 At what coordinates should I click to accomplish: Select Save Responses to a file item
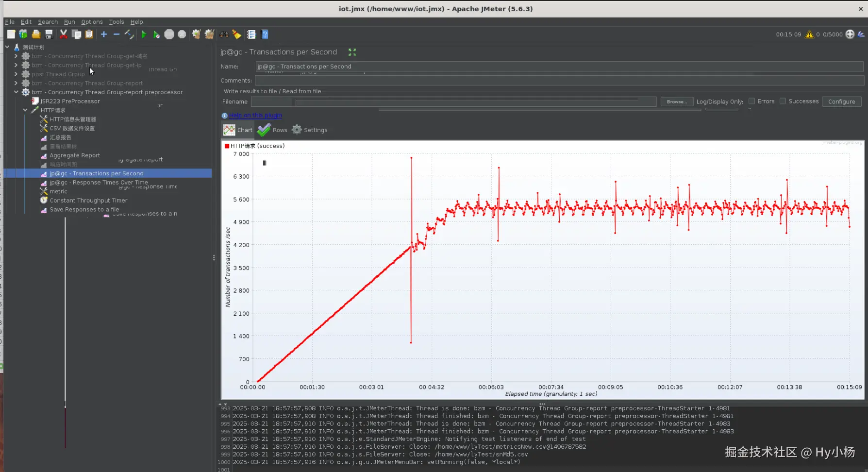[84, 210]
